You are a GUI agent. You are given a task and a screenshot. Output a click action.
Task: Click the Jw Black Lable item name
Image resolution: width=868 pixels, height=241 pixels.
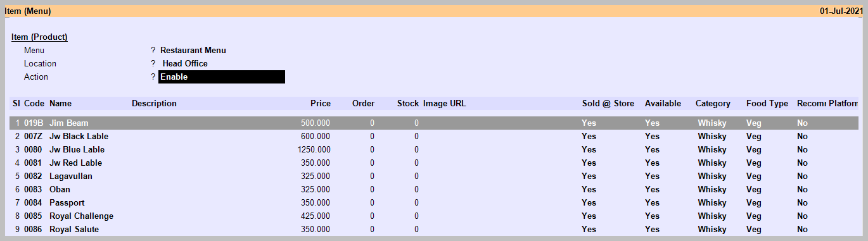(x=79, y=137)
